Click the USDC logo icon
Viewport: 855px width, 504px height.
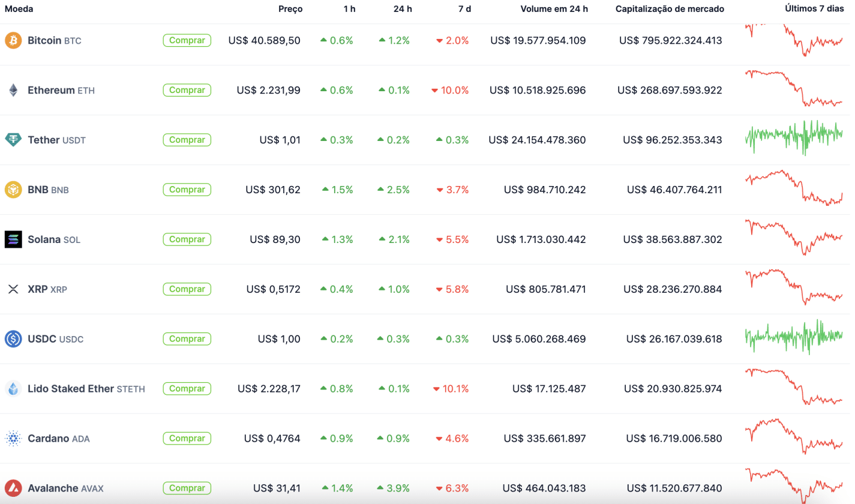coord(13,339)
